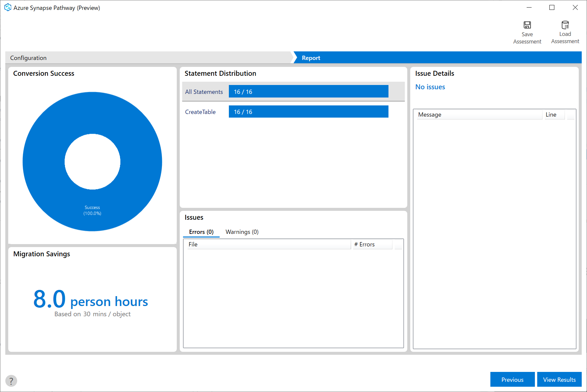The image size is (587, 392).
Task: Click the 'No issues' text in Issue Details
Action: coord(430,87)
